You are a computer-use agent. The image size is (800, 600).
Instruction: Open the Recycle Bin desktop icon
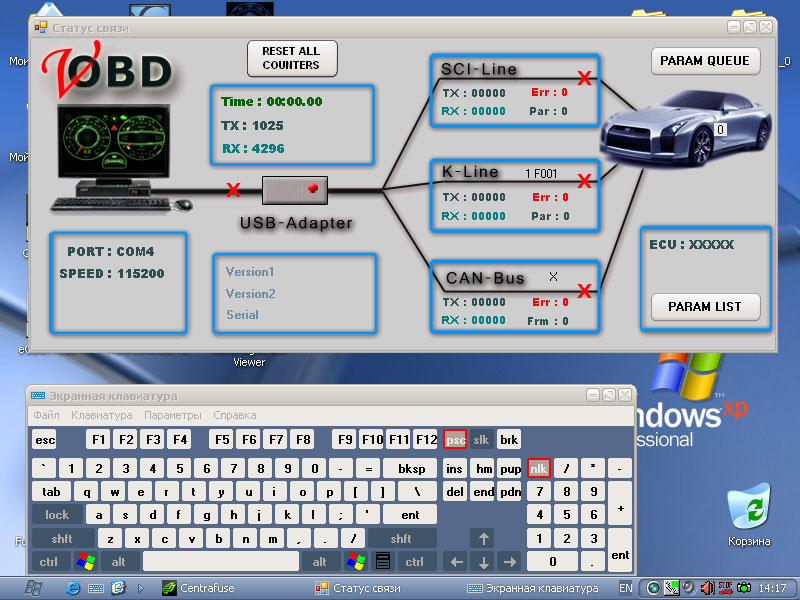click(749, 512)
